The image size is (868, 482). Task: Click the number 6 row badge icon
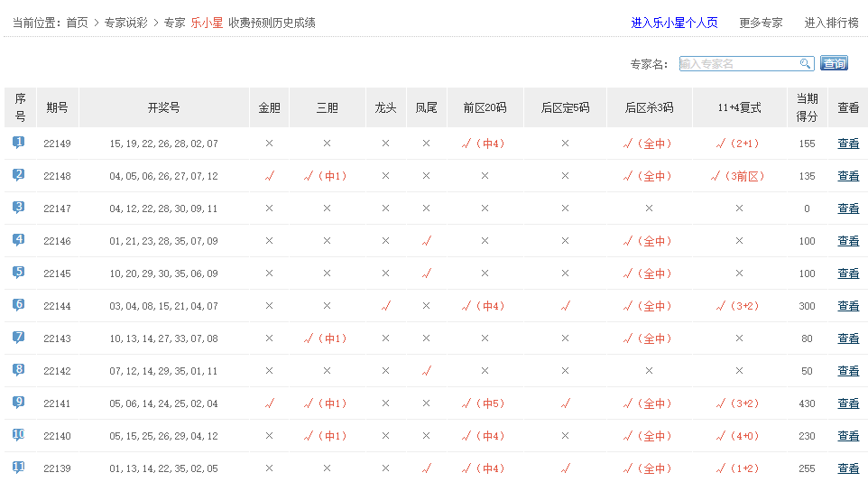point(19,305)
